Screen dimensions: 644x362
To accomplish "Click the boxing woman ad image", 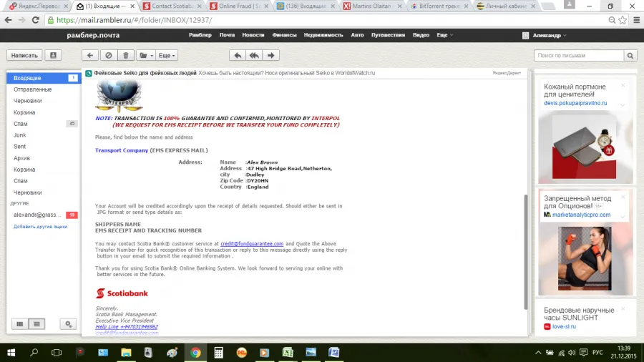I will point(585,259).
